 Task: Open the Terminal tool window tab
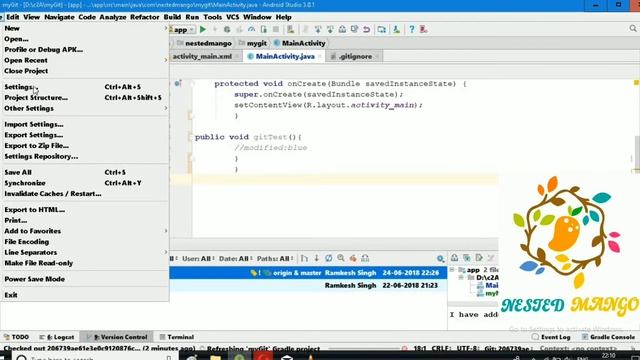coord(176,337)
